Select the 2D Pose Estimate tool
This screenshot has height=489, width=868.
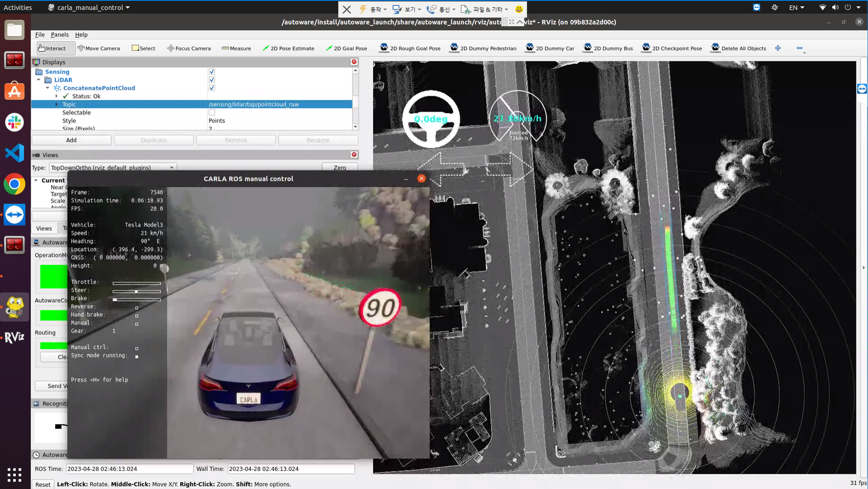(288, 48)
